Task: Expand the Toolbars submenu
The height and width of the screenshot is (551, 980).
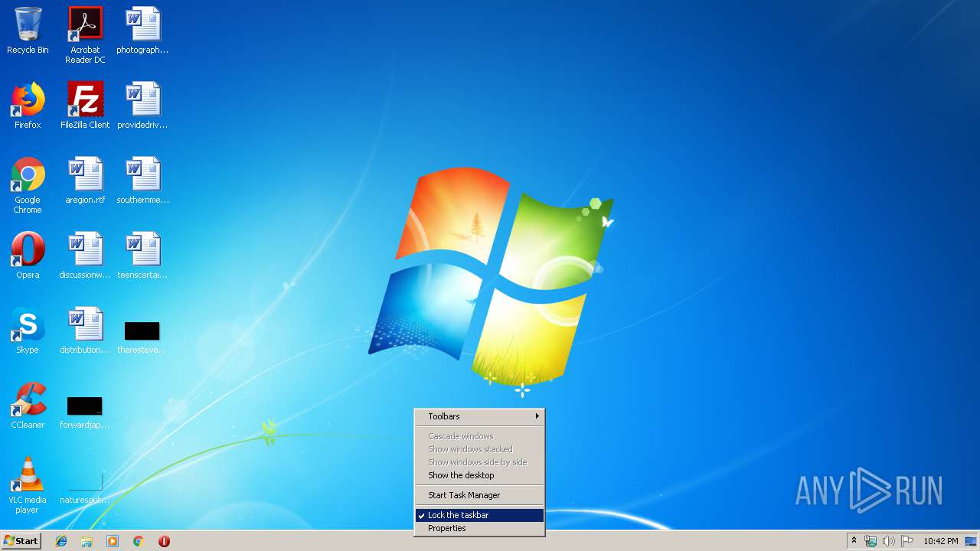Action: [x=480, y=416]
